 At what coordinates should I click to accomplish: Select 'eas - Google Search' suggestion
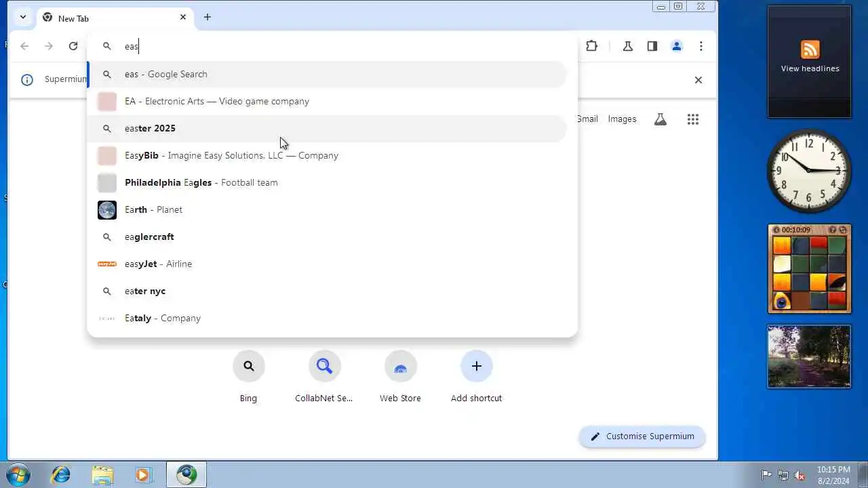328,74
